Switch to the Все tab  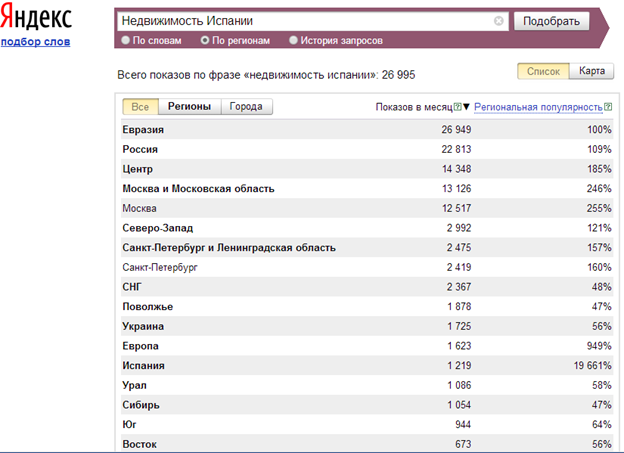[x=140, y=107]
